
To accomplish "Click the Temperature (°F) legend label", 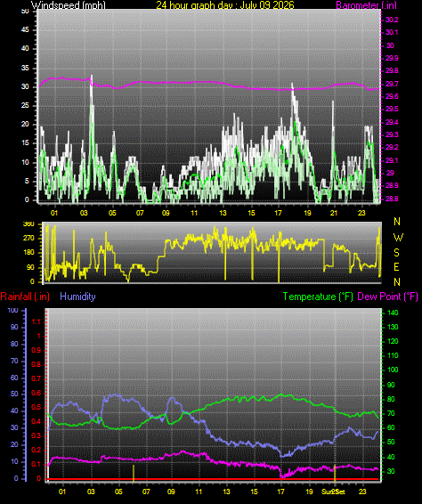I will click(x=318, y=297).
